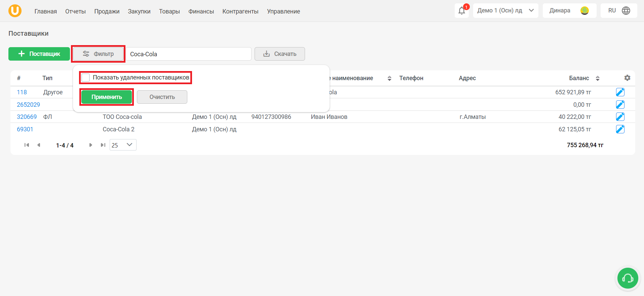Click the Coca-Cola search field
The height and width of the screenshot is (296, 644).
click(x=188, y=54)
